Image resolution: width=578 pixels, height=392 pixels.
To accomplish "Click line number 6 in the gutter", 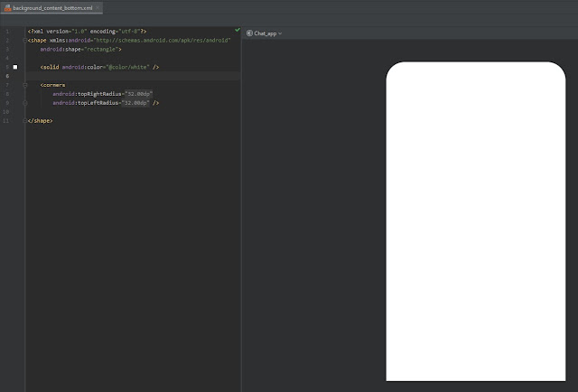I will click(7, 76).
